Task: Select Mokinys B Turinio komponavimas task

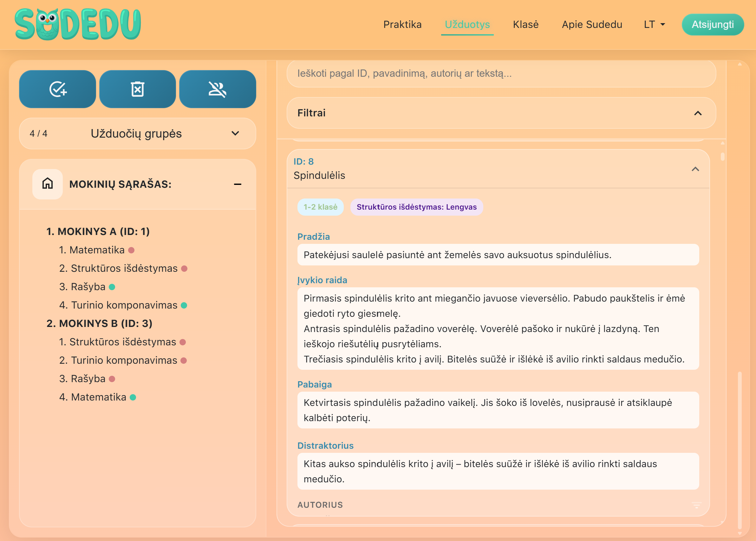Action: [x=124, y=361]
